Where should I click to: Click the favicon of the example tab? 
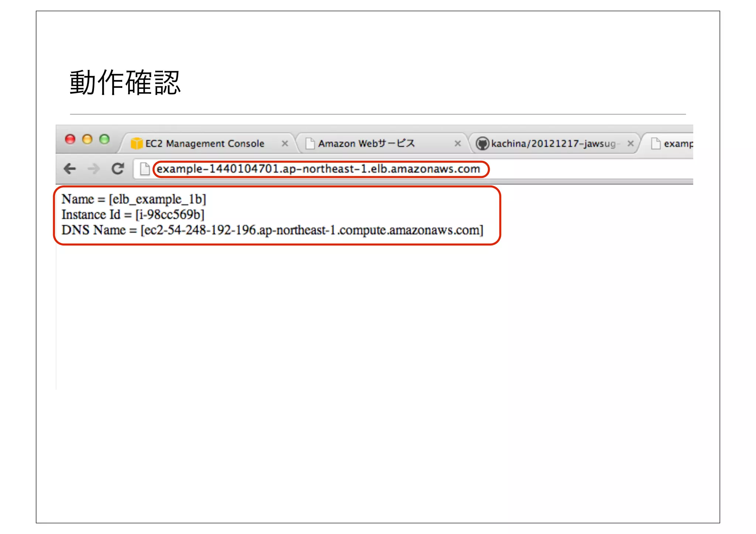(x=656, y=143)
